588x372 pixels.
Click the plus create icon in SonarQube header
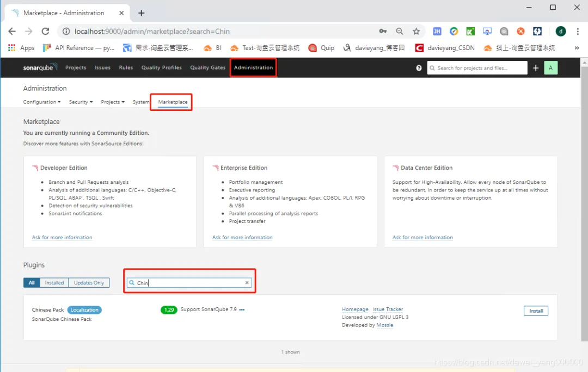536,68
